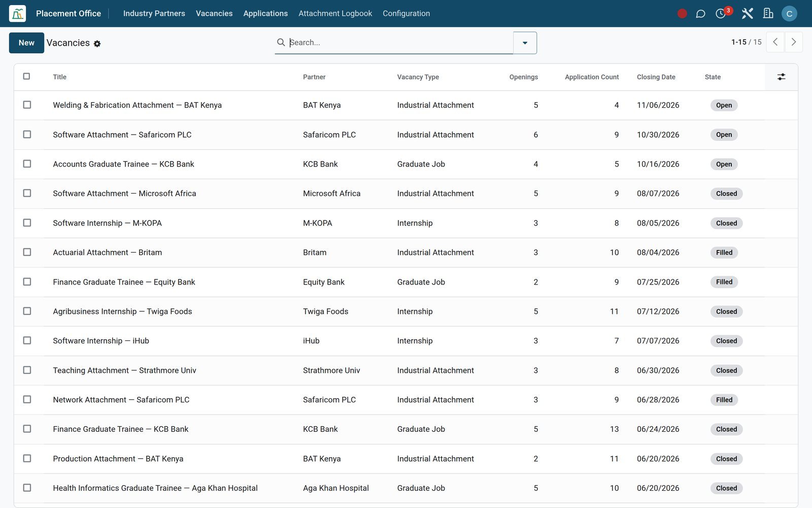
Task: Check the Software Internship — M-KOPA row
Action: [27, 223]
